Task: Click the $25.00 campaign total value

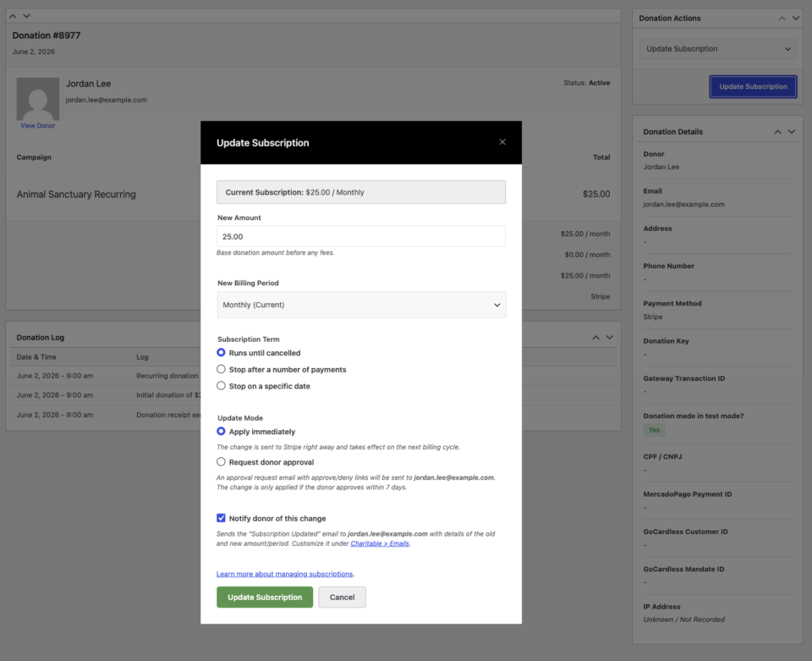Action: click(x=596, y=195)
